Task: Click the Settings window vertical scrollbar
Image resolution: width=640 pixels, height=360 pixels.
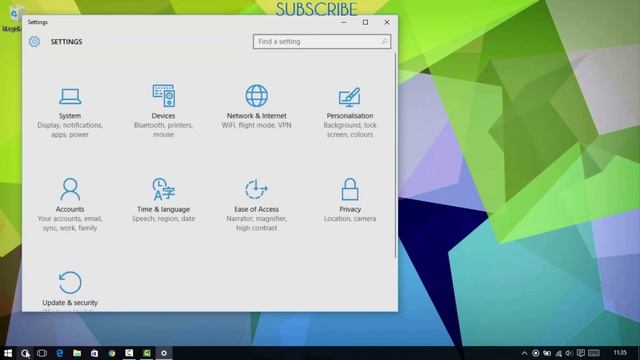Action: [395, 155]
